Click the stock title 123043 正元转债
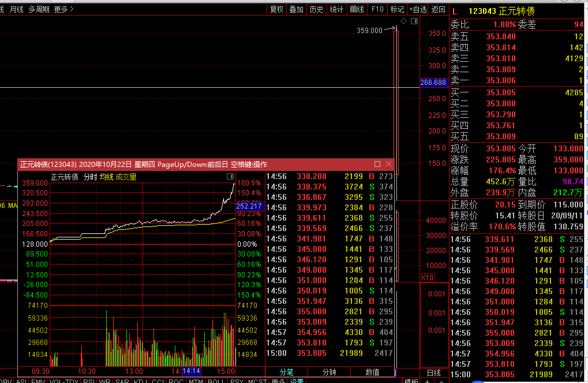This screenshot has height=383, width=588. (502, 12)
